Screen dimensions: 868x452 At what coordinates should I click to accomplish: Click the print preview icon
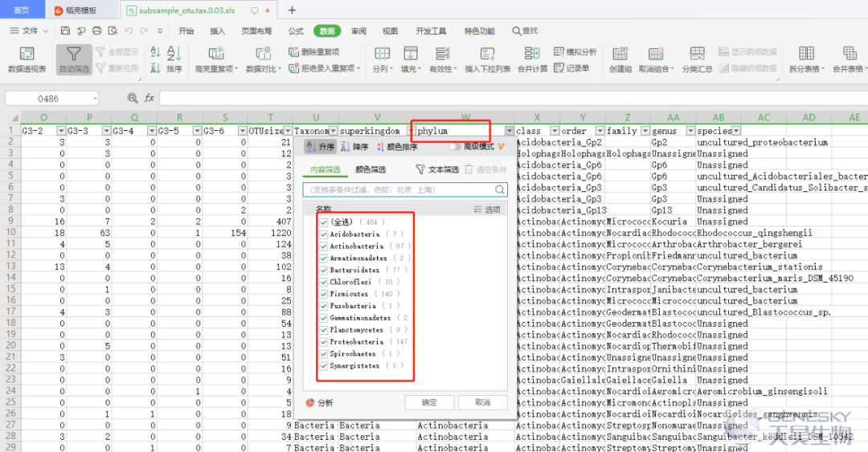113,31
